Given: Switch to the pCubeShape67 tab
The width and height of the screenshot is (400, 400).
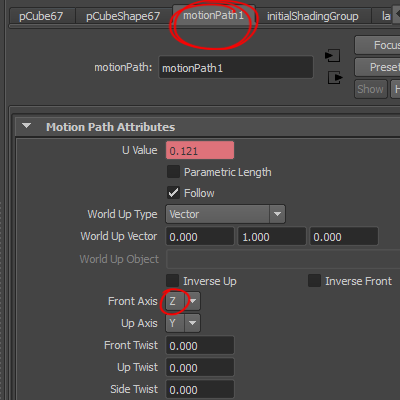Looking at the screenshot, I should (x=123, y=16).
